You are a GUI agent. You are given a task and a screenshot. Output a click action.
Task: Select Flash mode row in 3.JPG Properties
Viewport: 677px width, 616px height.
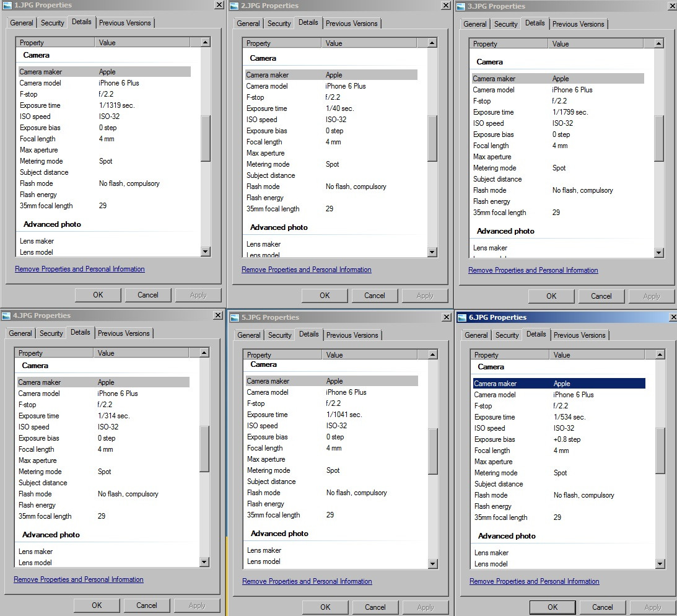point(558,190)
